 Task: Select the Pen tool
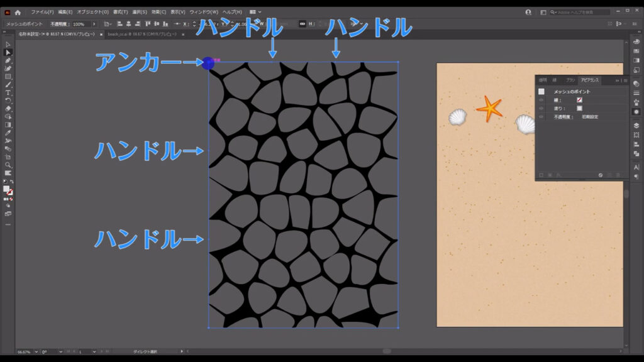click(x=8, y=62)
